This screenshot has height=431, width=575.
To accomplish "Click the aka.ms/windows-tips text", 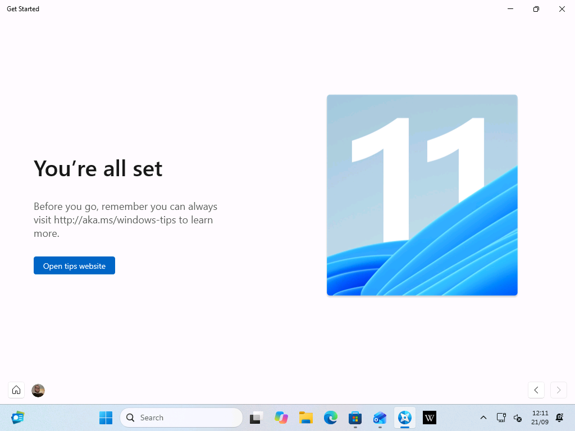I will coord(115,220).
